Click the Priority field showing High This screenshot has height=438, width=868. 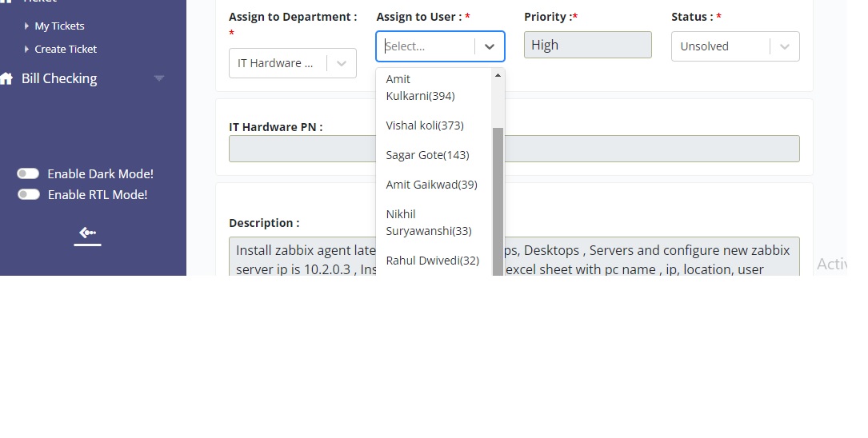[x=588, y=45]
